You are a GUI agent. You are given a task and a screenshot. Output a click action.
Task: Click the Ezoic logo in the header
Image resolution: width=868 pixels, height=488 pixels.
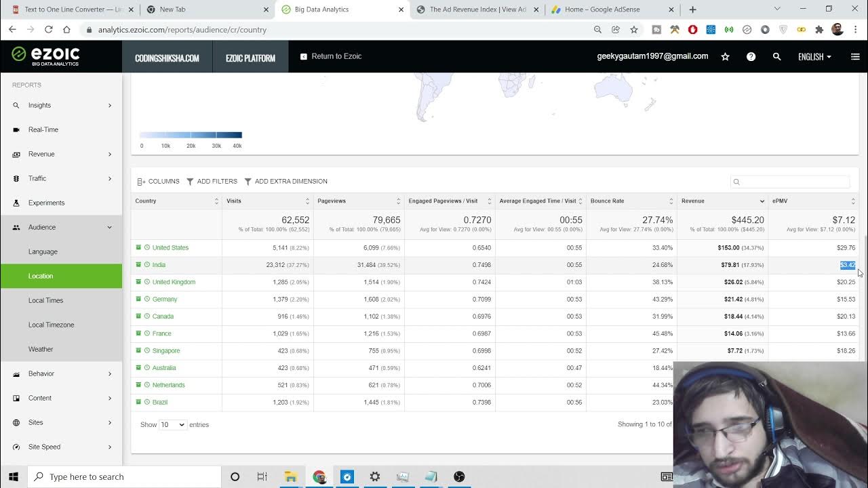click(x=46, y=56)
